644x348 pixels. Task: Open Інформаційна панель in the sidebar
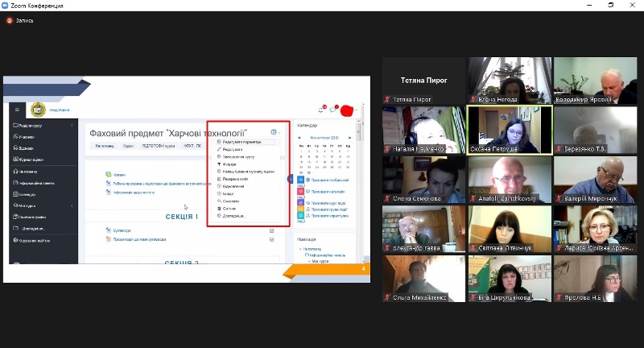pos(34,183)
